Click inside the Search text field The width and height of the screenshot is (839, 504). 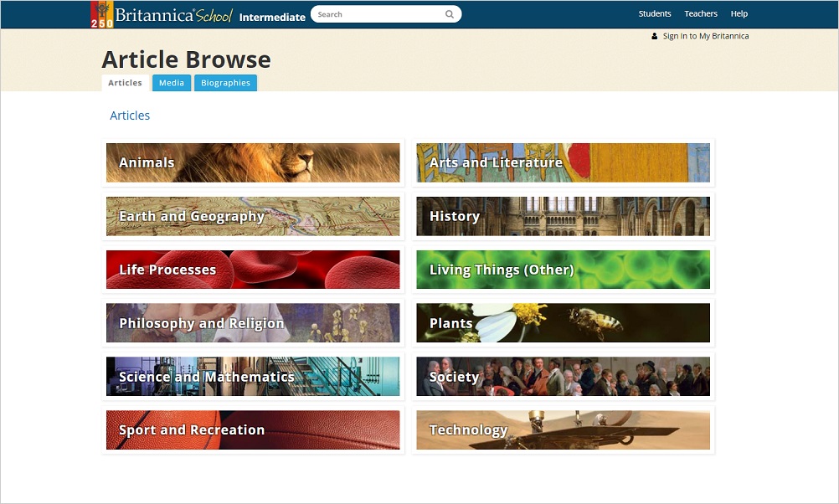coord(377,14)
